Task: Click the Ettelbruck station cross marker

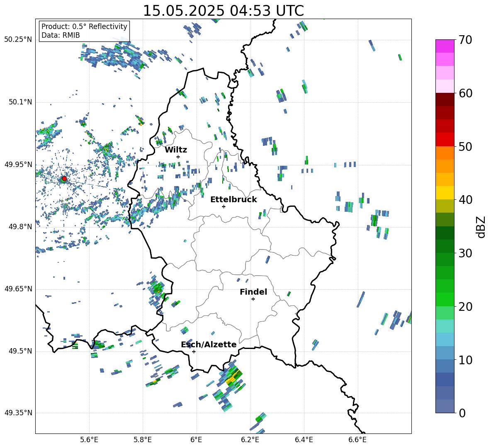Action: tap(224, 206)
